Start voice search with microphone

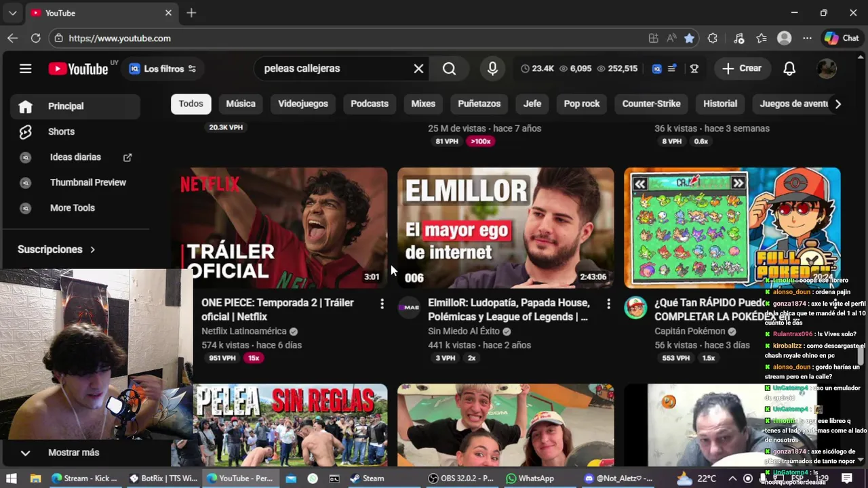pos(492,68)
